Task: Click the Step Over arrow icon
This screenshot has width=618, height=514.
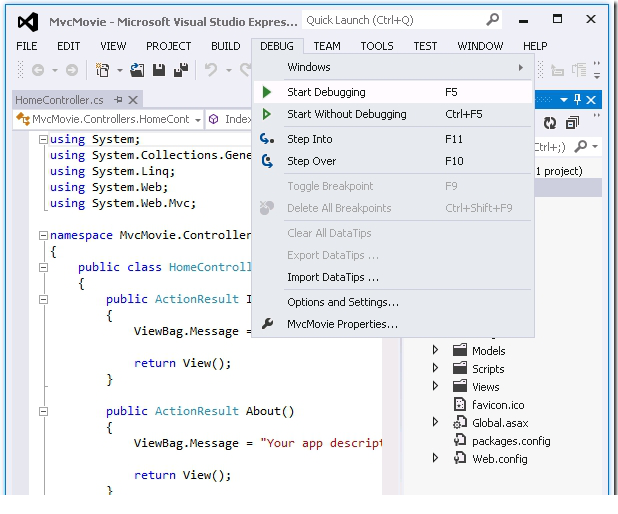Action: [x=267, y=161]
